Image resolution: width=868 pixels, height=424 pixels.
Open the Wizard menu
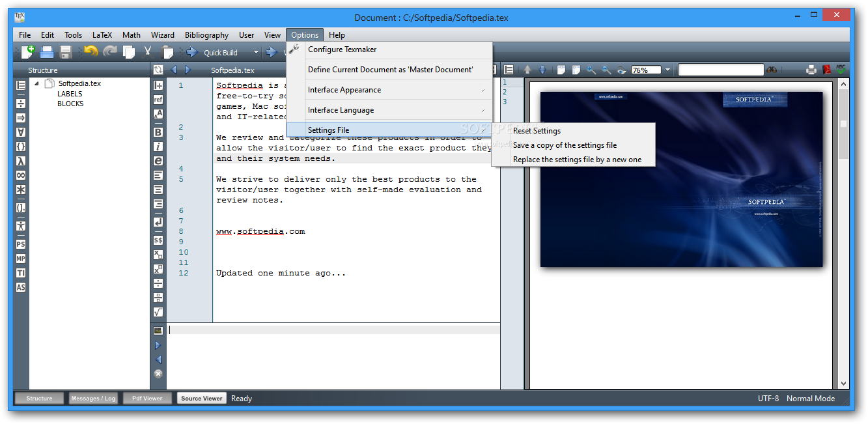pos(163,35)
